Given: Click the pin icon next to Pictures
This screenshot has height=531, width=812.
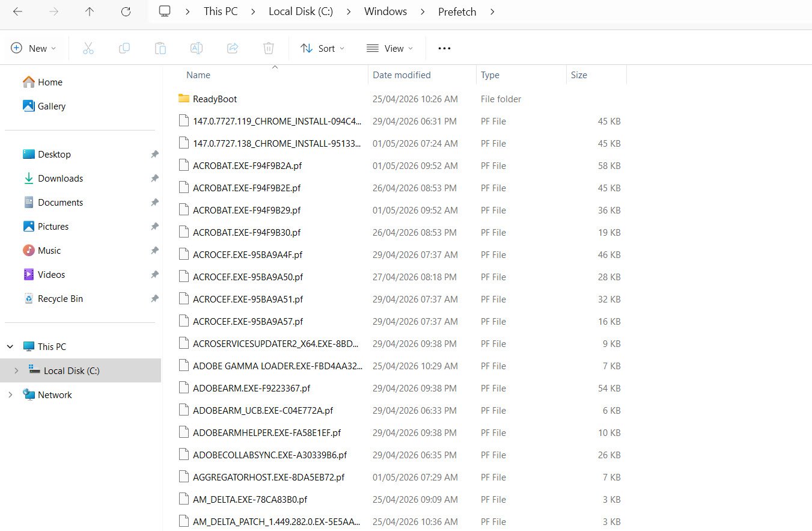Looking at the screenshot, I should click(154, 226).
